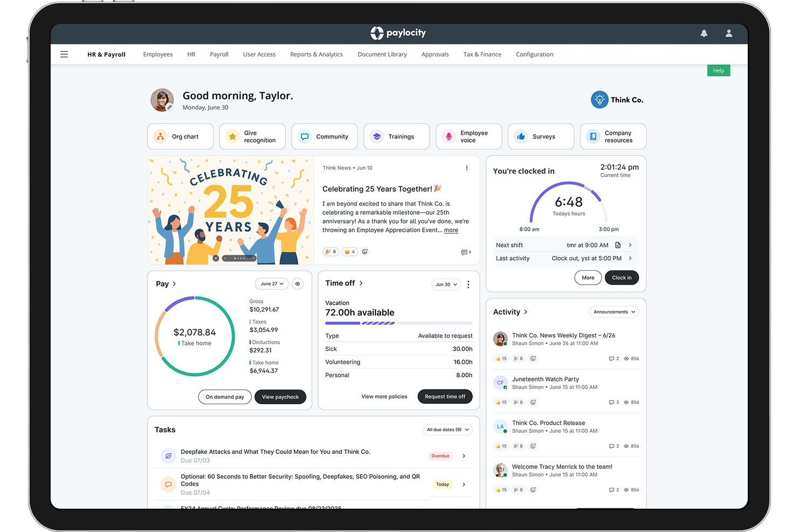
Task: Click the take home pay donut chart
Action: tap(195, 336)
